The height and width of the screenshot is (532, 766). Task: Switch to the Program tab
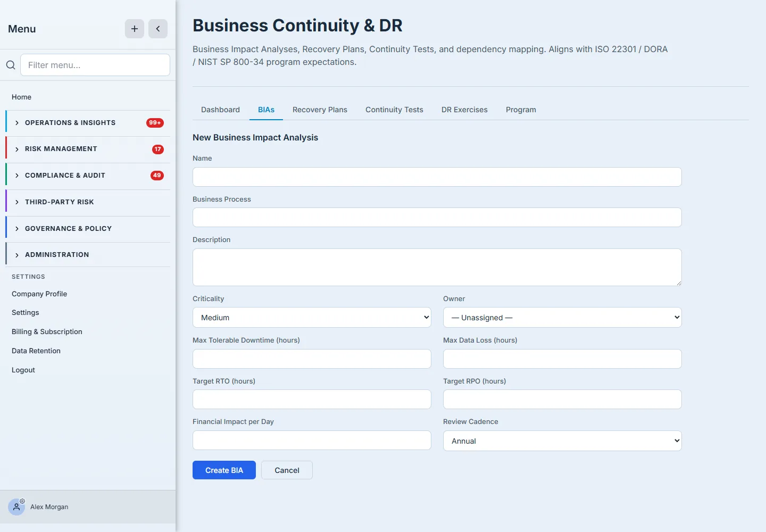[x=521, y=110]
